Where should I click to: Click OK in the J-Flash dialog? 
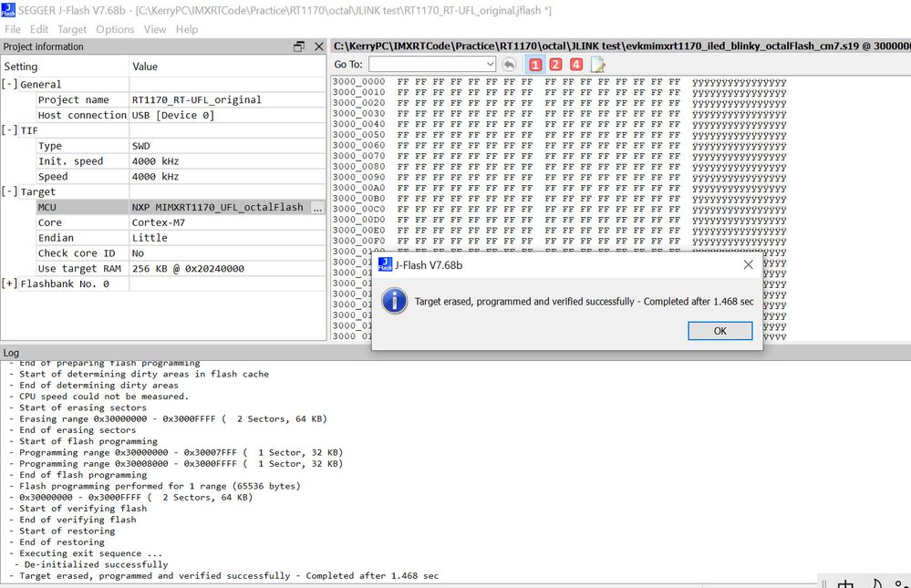pyautogui.click(x=719, y=331)
